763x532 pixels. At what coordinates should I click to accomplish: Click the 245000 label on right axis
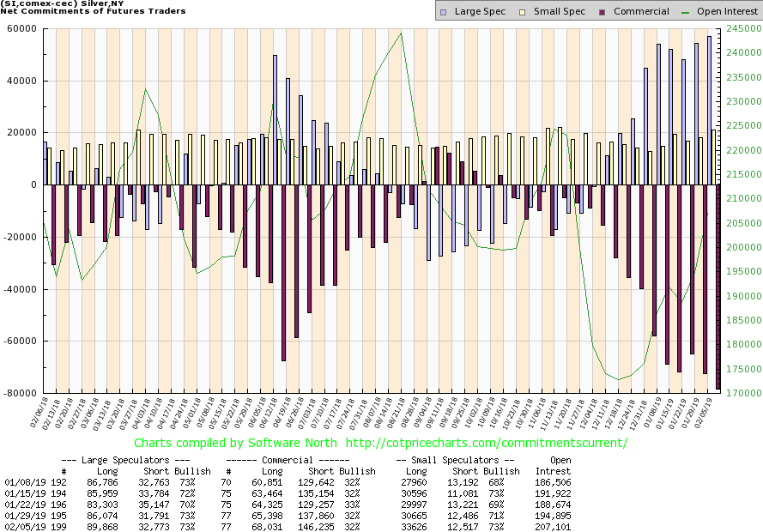coord(739,29)
